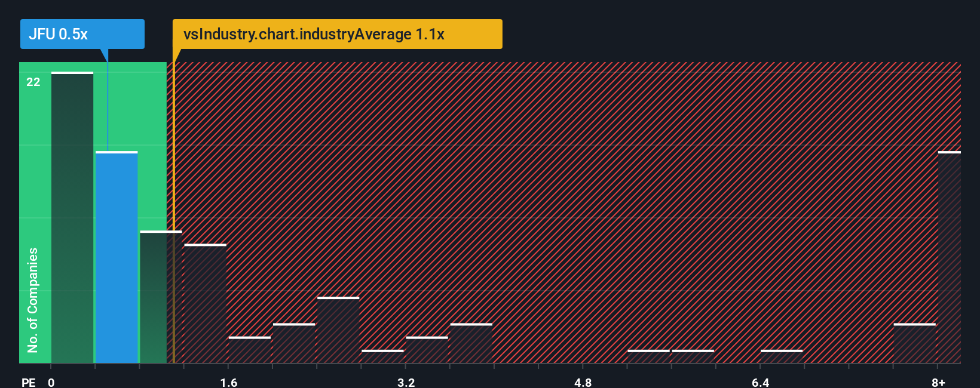Screen dimensions: 980x388
Task: Click the No. of Companies axis title
Action: tap(33, 300)
